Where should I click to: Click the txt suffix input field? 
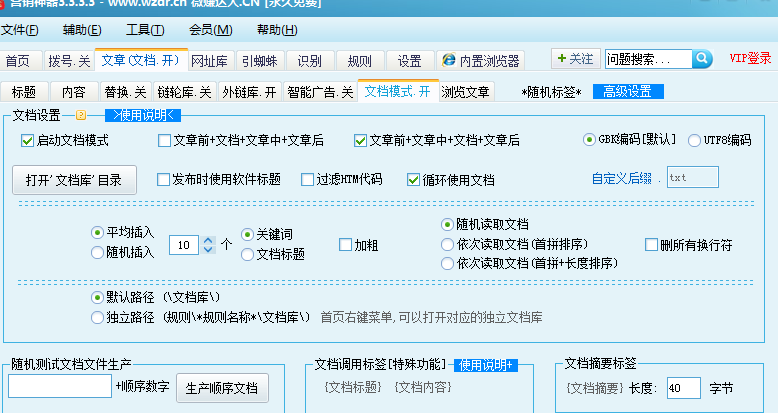point(693,177)
